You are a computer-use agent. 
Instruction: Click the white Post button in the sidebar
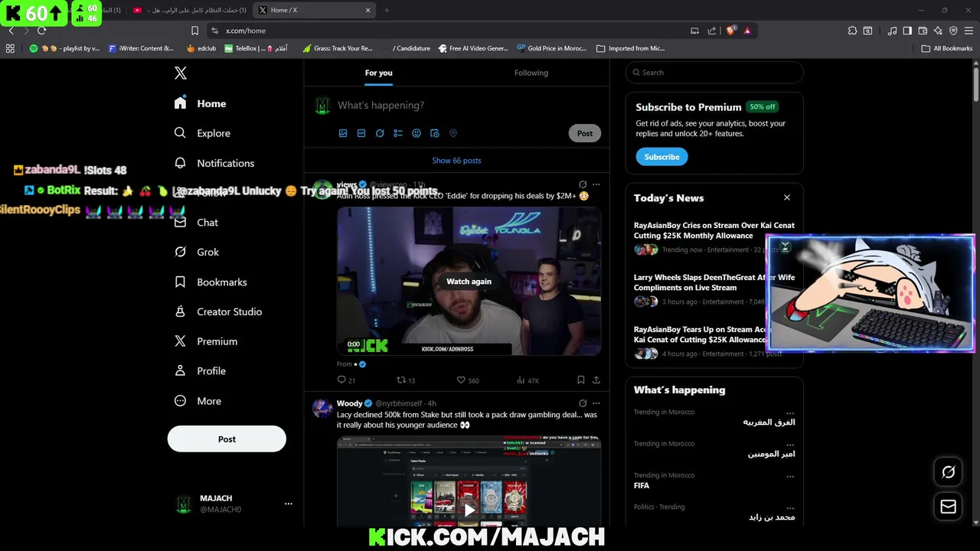click(227, 439)
